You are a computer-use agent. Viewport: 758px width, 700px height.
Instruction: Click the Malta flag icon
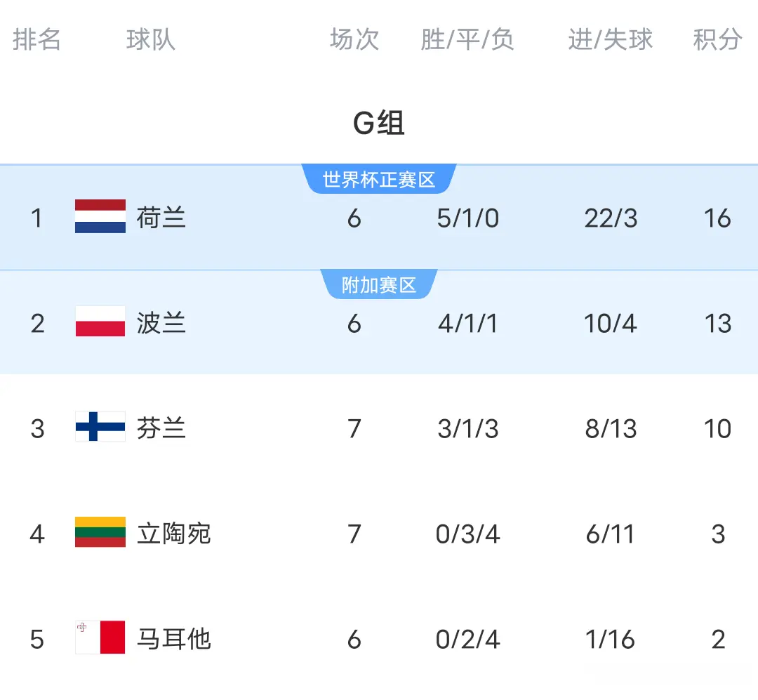click(x=98, y=639)
